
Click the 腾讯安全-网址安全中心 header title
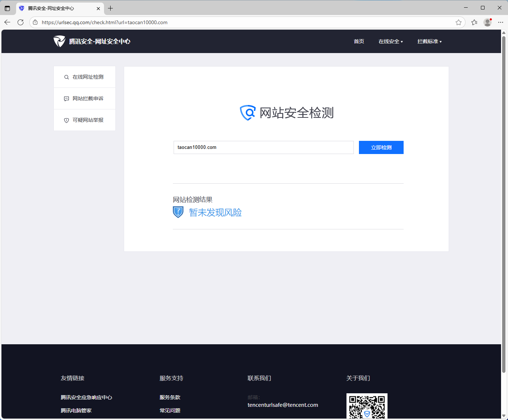click(x=100, y=41)
